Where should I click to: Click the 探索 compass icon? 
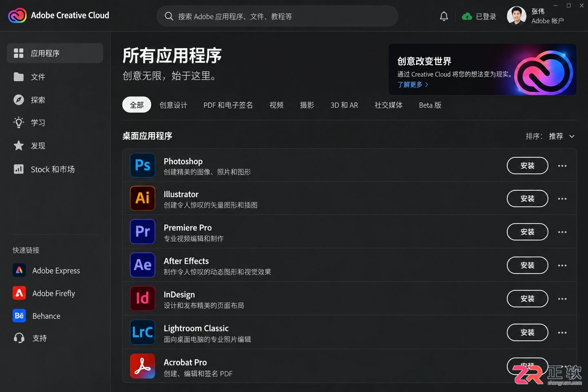pos(19,100)
